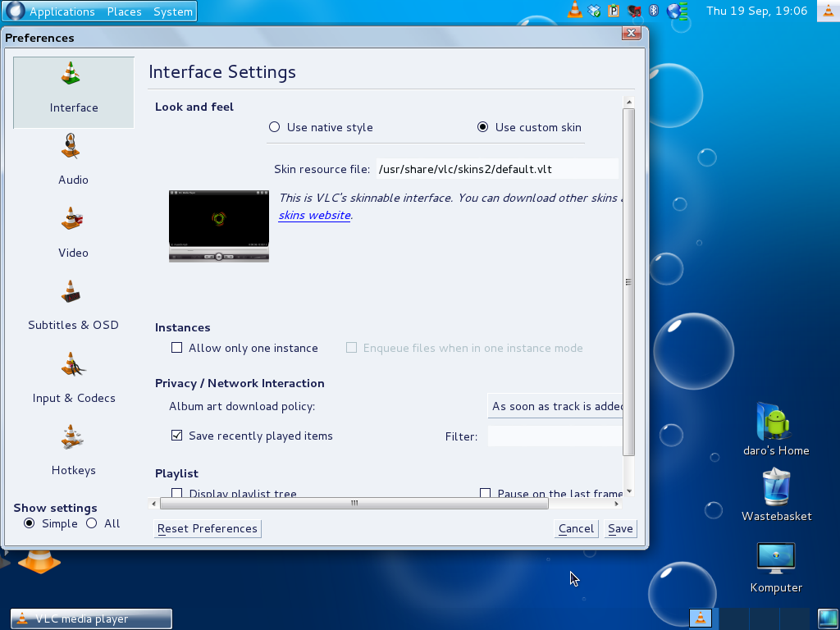Open the Subtitles & OSD category
The height and width of the screenshot is (630, 840).
(73, 307)
